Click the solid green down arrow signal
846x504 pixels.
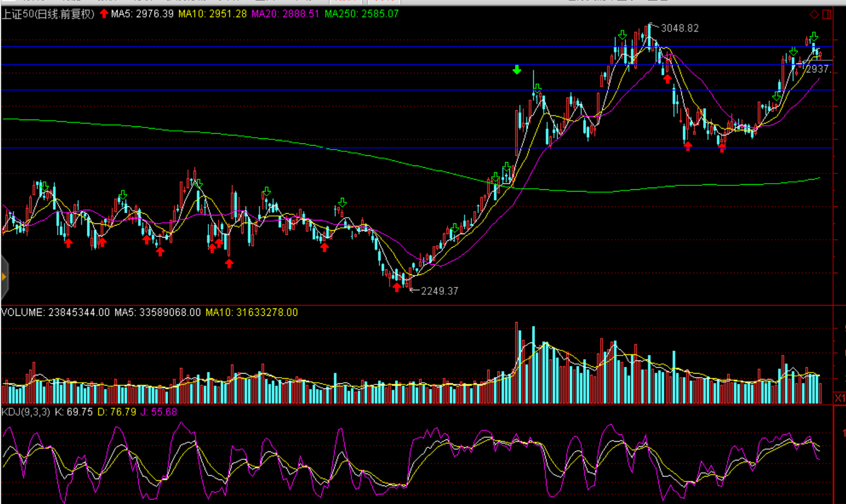point(517,70)
